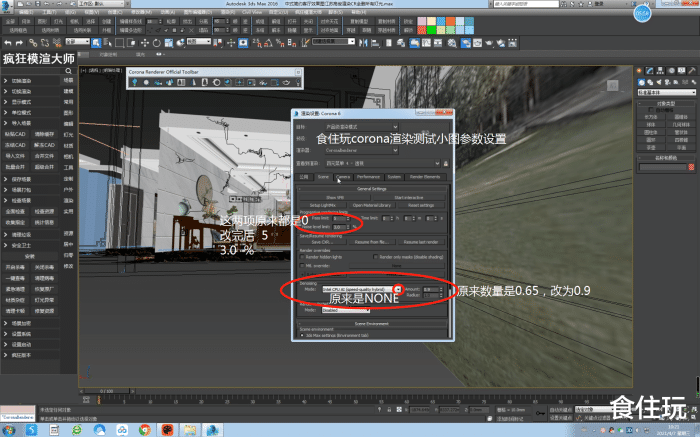700x437 pixels.
Task: Click the pink color swatch in top toolbar
Action: [421, 21]
